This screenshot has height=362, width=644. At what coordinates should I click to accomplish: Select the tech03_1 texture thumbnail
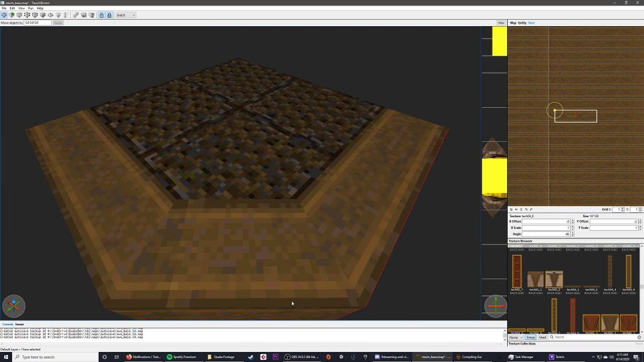coord(535,279)
